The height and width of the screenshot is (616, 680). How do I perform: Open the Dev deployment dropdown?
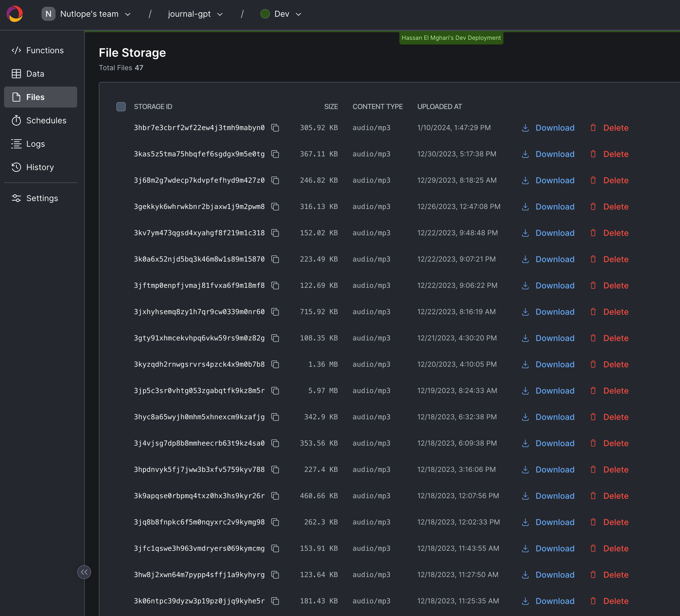tap(281, 14)
